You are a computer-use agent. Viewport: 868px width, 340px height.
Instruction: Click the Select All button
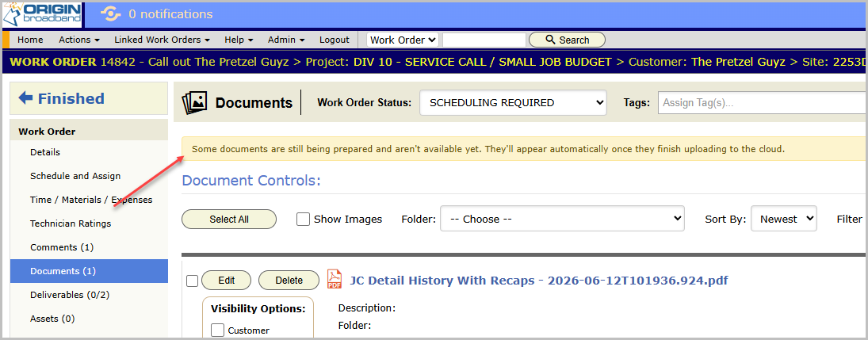pyautogui.click(x=228, y=220)
